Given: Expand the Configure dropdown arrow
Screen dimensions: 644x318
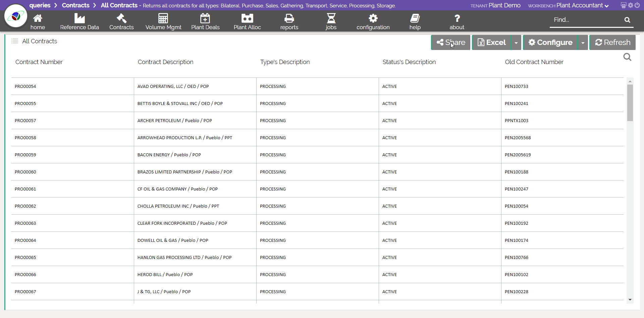Looking at the screenshot, I should click(583, 43).
